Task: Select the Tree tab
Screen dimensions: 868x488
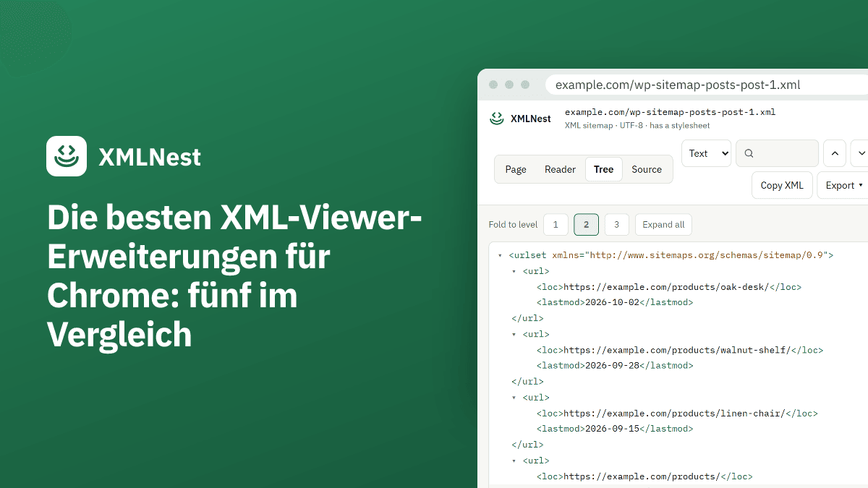Action: pos(603,169)
